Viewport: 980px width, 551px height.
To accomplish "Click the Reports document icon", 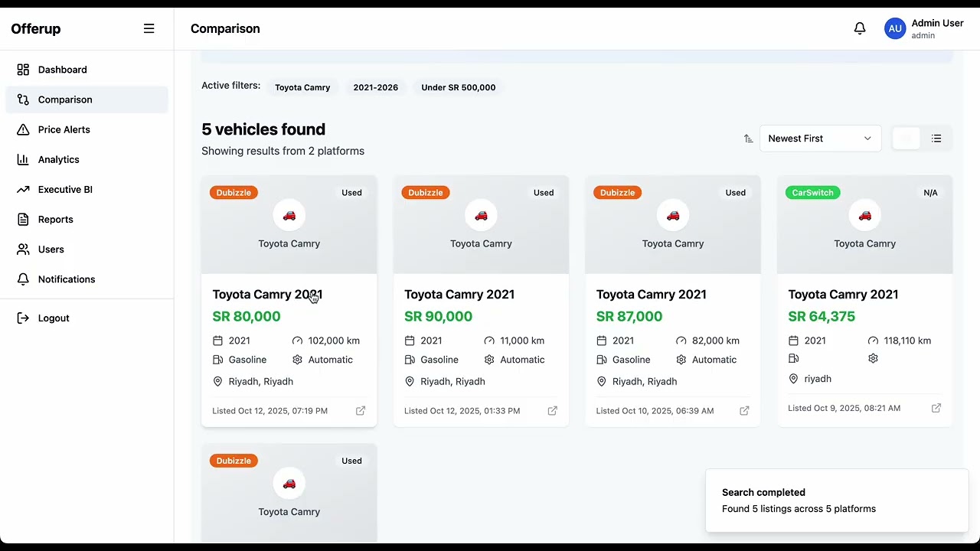I will tap(23, 219).
